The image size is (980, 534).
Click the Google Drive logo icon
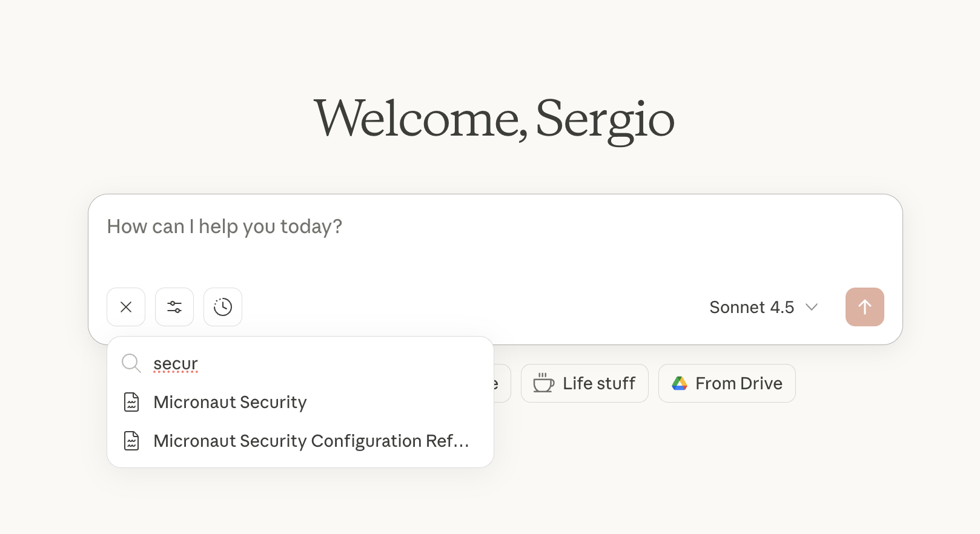[680, 383]
